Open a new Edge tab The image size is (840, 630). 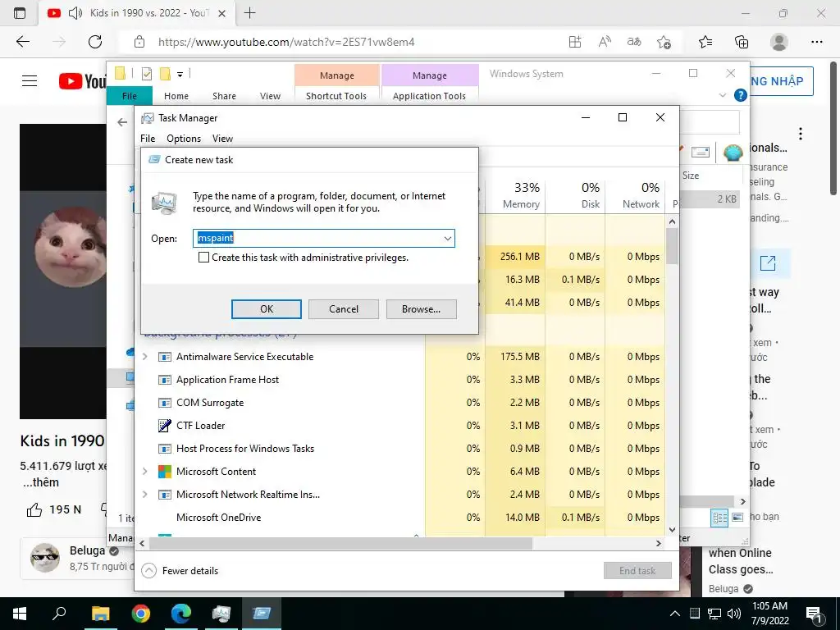[249, 13]
